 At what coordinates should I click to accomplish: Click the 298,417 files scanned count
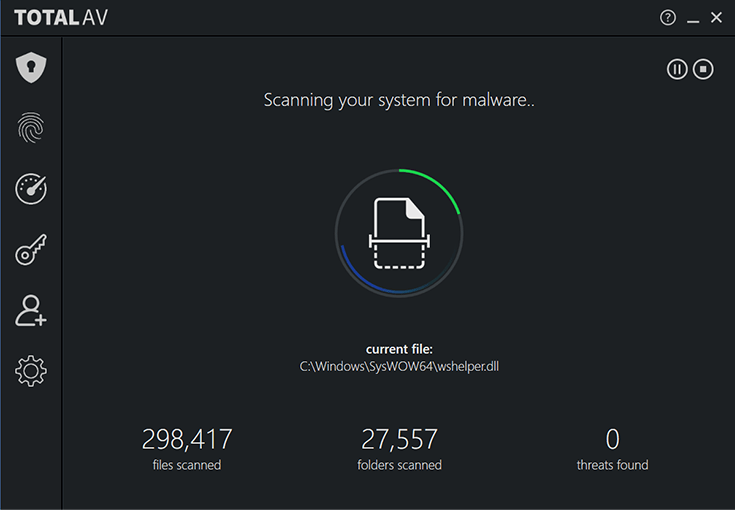point(187,439)
